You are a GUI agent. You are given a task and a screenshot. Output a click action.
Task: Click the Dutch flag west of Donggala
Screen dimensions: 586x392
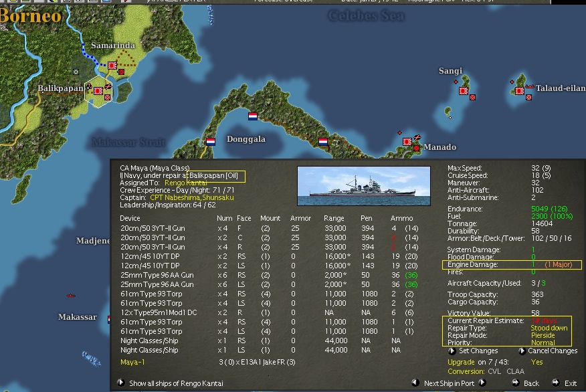click(x=211, y=142)
